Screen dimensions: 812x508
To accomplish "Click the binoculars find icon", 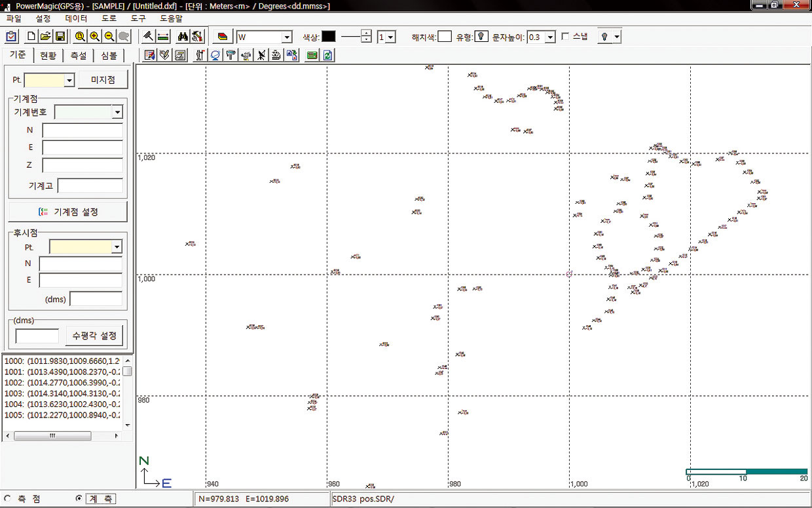I will pyautogui.click(x=183, y=37).
